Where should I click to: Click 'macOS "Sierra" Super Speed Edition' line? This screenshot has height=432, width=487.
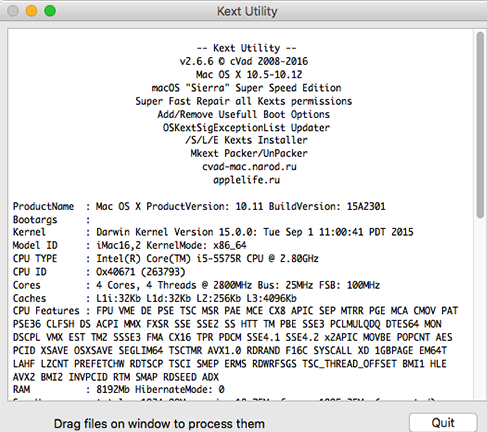[x=247, y=88]
